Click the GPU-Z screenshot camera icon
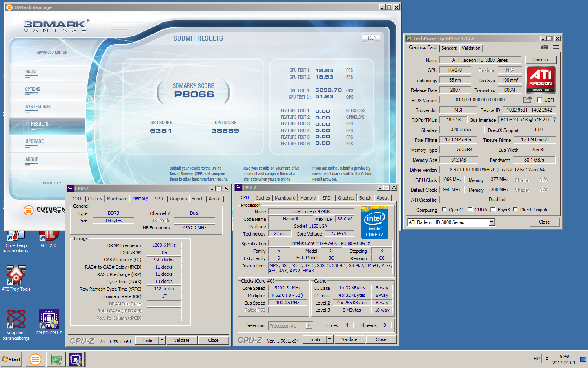The height and width of the screenshot is (368, 588). click(x=545, y=47)
